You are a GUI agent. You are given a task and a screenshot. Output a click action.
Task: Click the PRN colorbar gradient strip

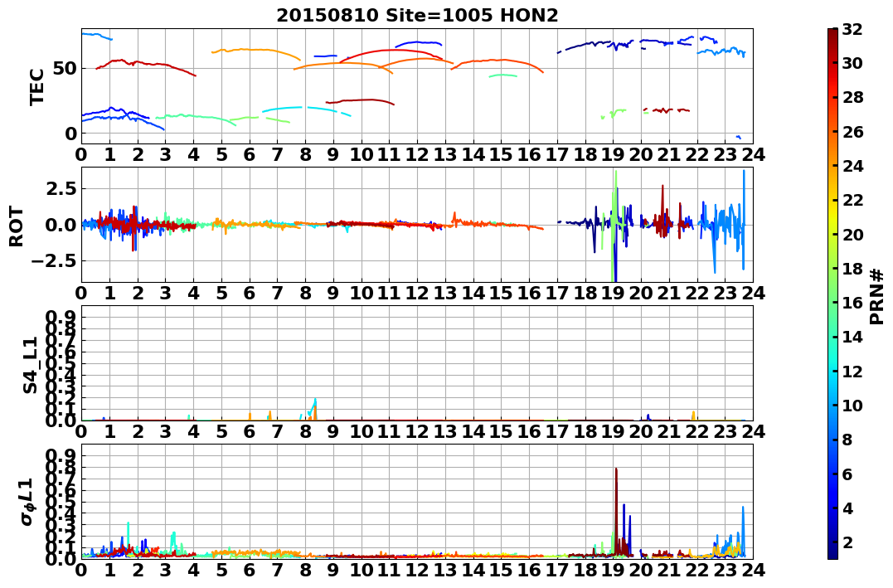click(832, 294)
